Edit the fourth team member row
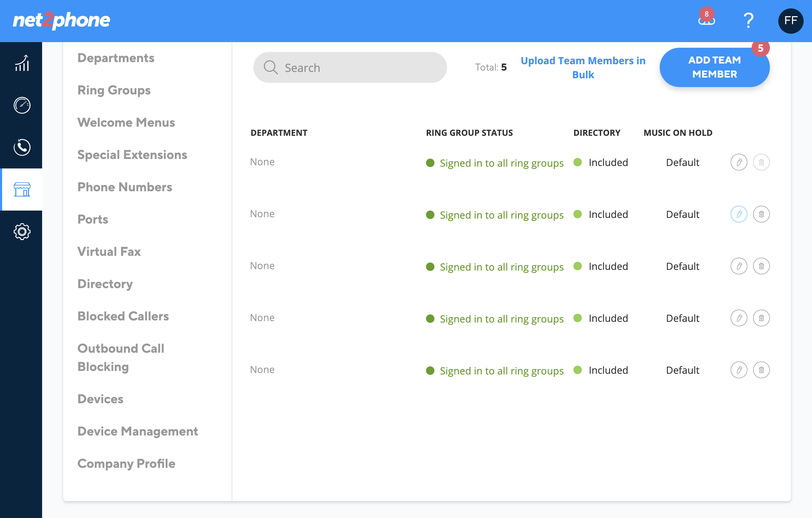The height and width of the screenshot is (518, 812). tap(739, 318)
